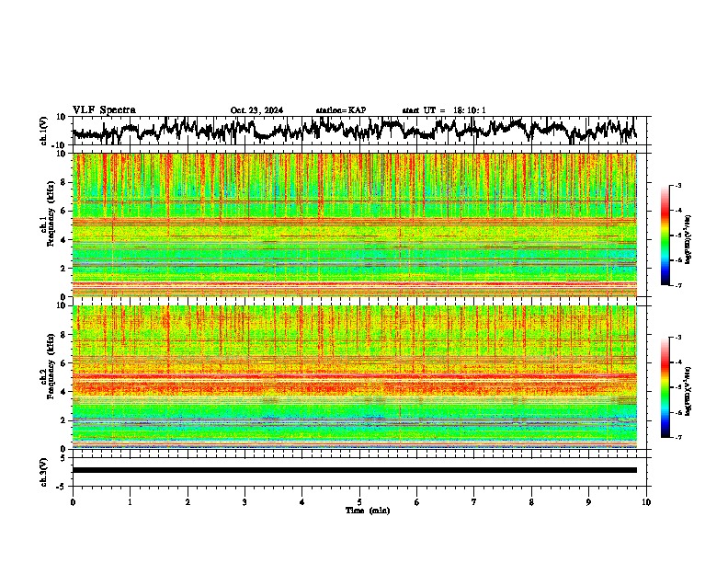The height and width of the screenshot is (563, 728).
Task: Click the "2" tick on the time axis
Action: [188, 502]
